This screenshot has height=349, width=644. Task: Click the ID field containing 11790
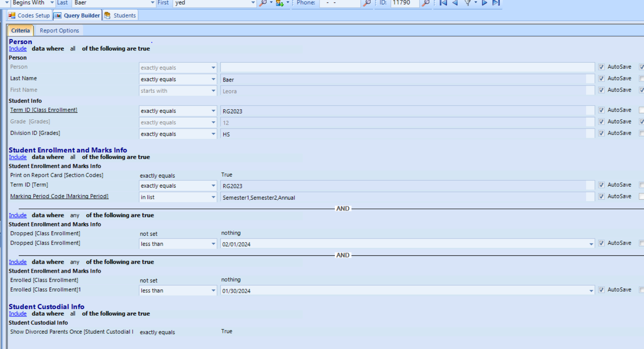tap(404, 3)
